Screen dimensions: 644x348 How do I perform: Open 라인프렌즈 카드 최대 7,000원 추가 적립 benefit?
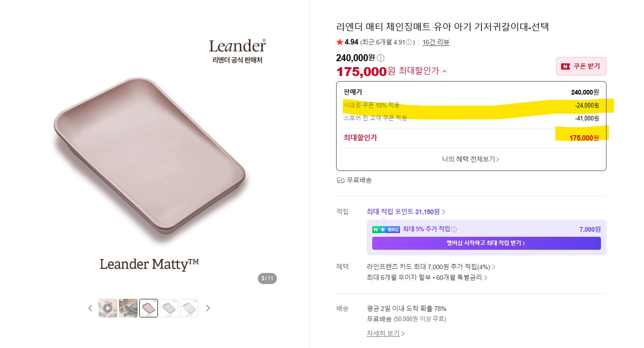click(431, 267)
